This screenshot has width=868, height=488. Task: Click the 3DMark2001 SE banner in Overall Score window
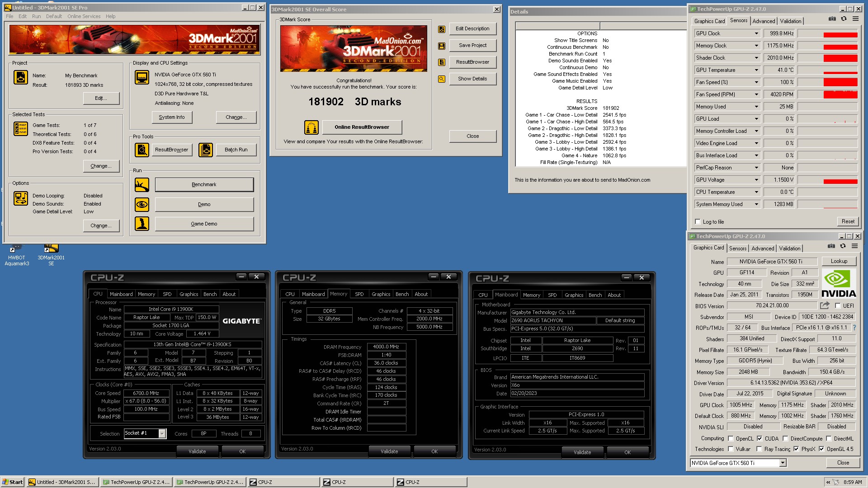pos(354,48)
